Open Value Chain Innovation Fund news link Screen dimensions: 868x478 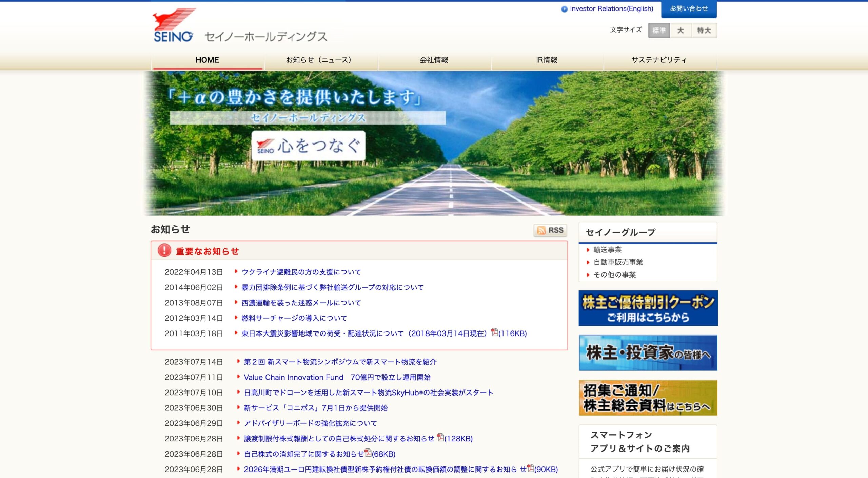click(x=337, y=377)
